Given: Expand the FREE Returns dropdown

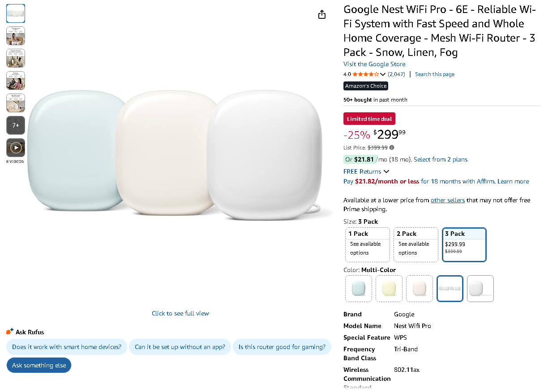Looking at the screenshot, I should click(386, 171).
